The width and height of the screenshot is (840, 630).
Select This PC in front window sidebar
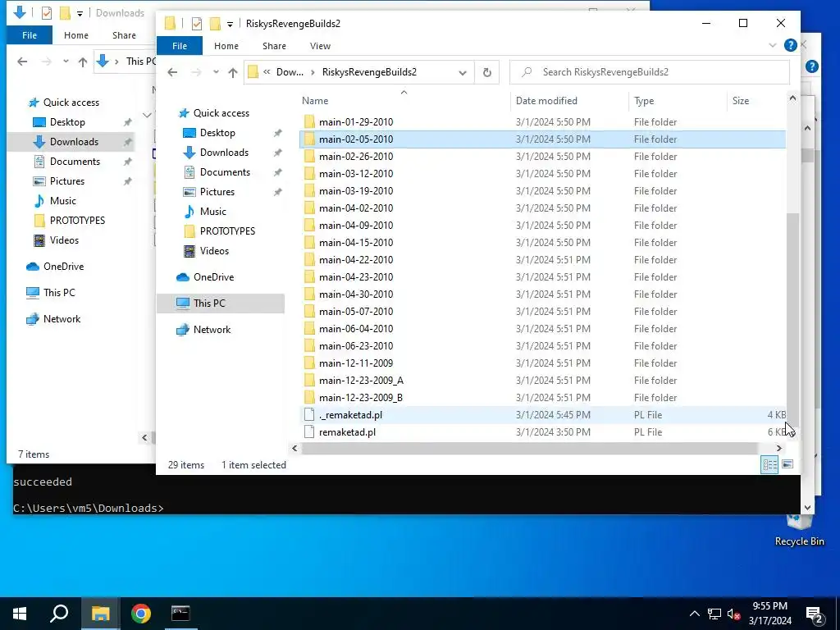209,304
